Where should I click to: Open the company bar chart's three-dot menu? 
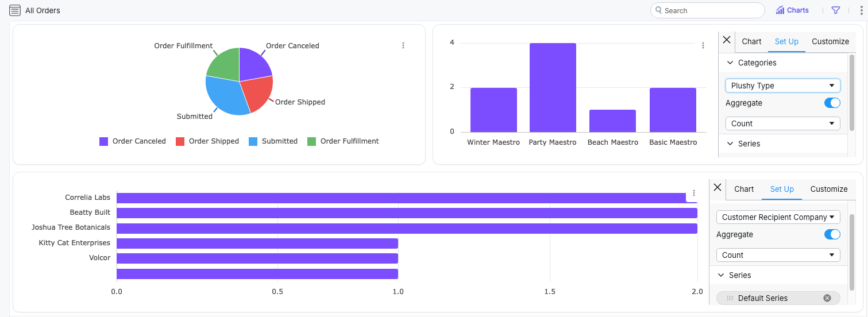tap(694, 193)
